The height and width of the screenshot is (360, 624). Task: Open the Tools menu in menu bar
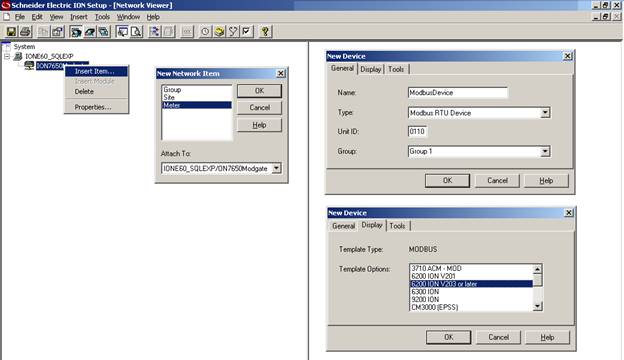102,17
